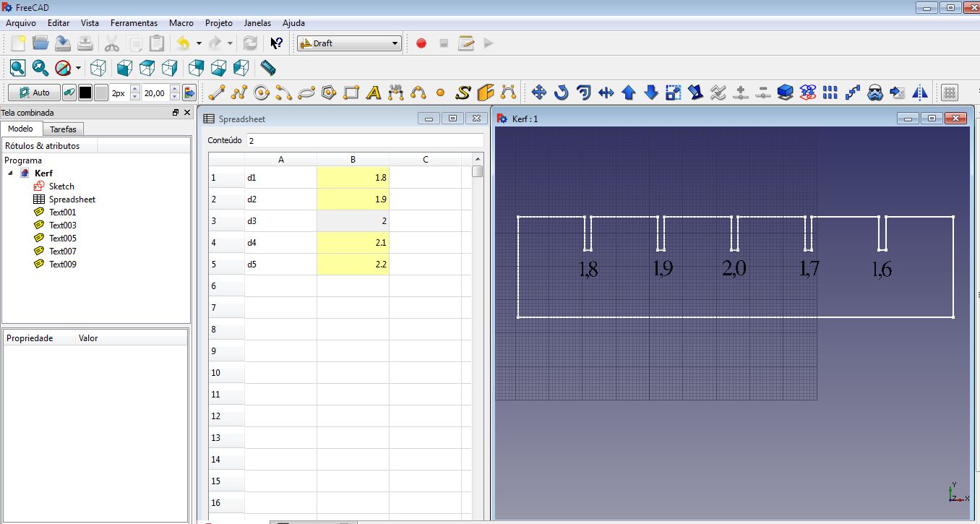Open the Ferramentas menu
Viewport: 980px width, 524px height.
pyautogui.click(x=134, y=23)
